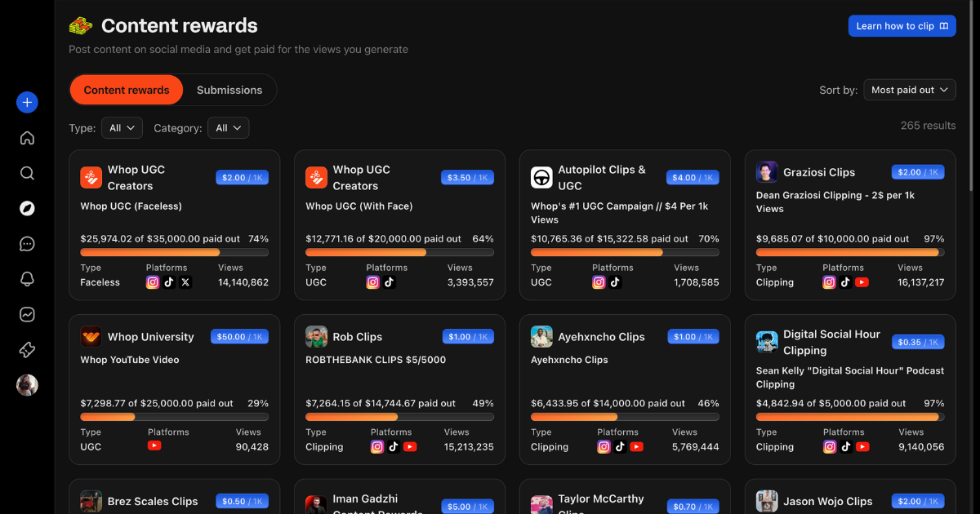Click the user profile avatar in sidebar
980x514 pixels.
click(27, 385)
